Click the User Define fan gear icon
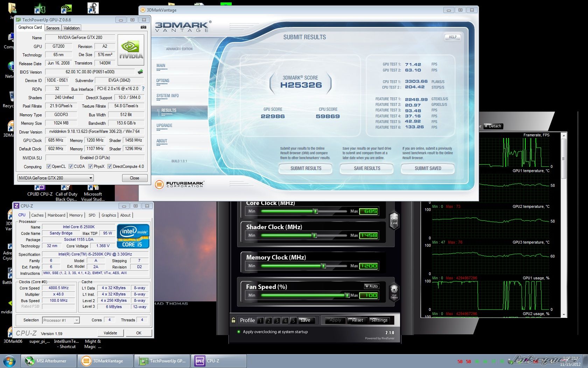This screenshot has width=588, height=368. coord(394,292)
